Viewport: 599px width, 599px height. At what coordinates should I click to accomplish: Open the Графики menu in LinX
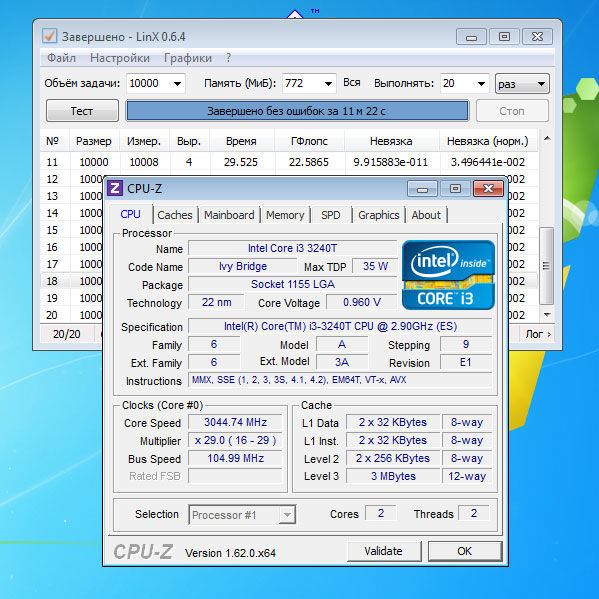188,58
